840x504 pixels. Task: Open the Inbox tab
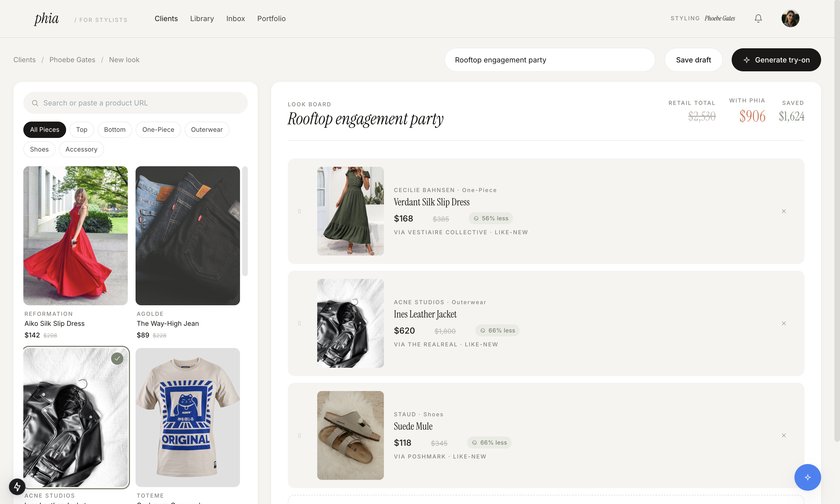click(235, 19)
